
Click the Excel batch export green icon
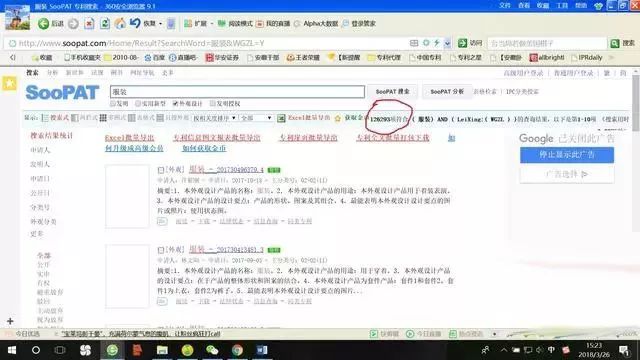(x=281, y=118)
